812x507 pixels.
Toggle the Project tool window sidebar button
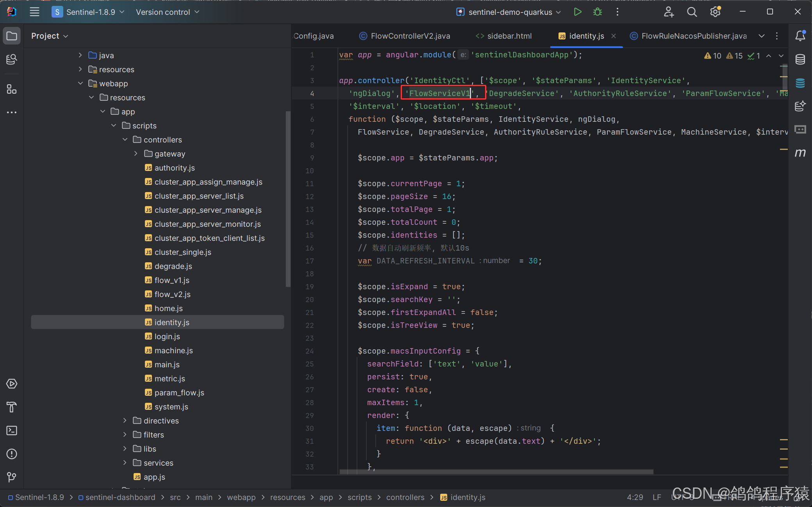point(12,36)
